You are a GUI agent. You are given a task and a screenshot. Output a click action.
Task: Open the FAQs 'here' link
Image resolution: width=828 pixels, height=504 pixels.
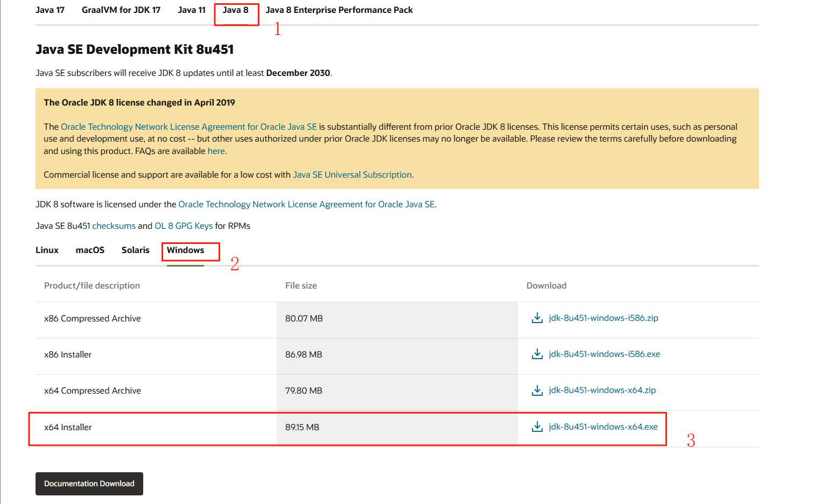[216, 151]
